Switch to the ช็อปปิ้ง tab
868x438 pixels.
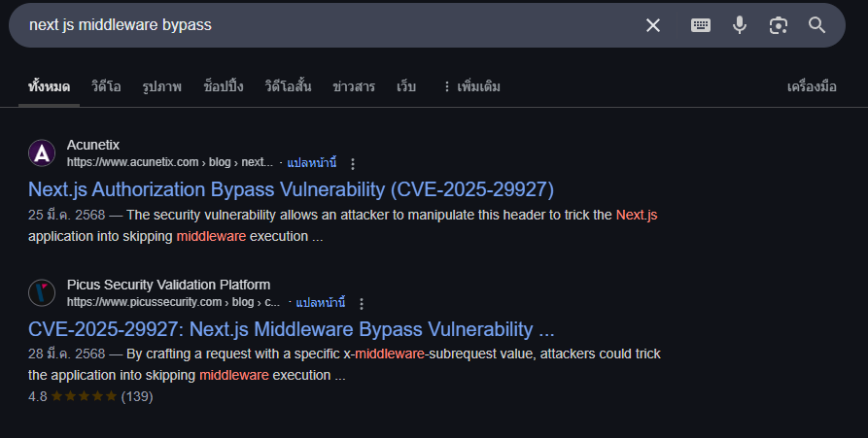pyautogui.click(x=224, y=86)
